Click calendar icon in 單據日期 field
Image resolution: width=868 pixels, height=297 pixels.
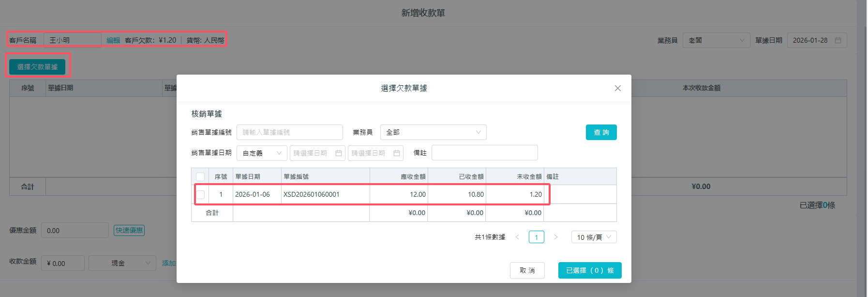(x=838, y=40)
